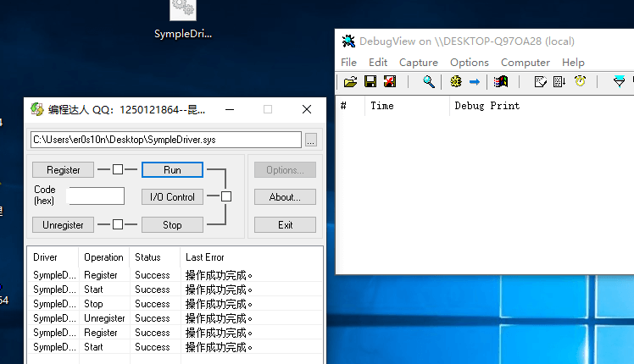Click the Code (hex) input field
This screenshot has height=364, width=634.
pyautogui.click(x=97, y=196)
